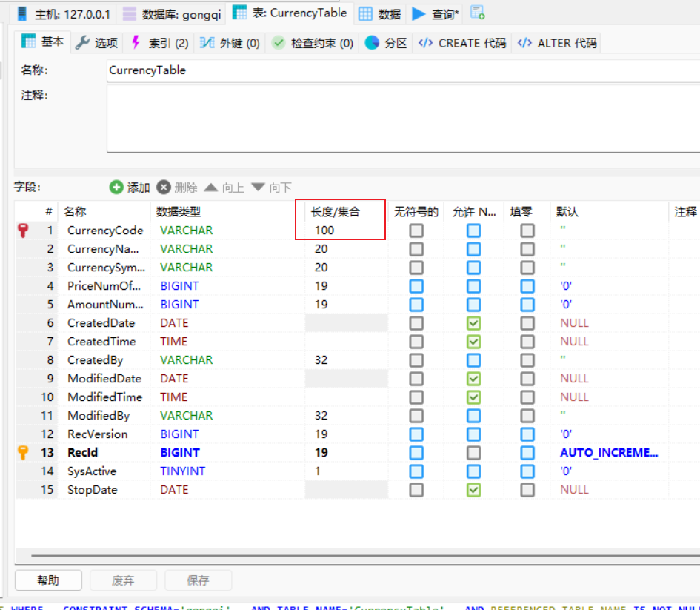
Task: Click the 向下 move-down arrow icon
Action: click(258, 187)
